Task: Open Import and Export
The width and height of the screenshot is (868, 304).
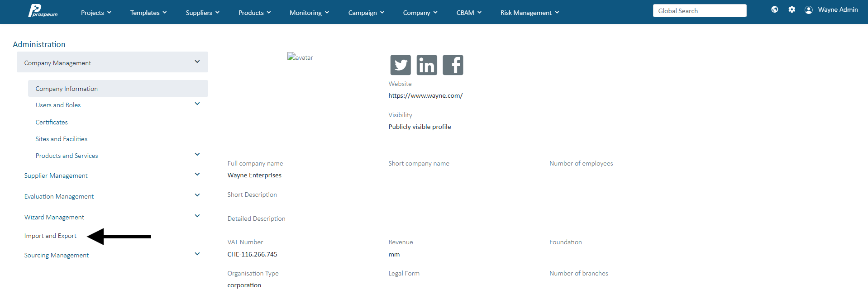Action: pyautogui.click(x=50, y=236)
